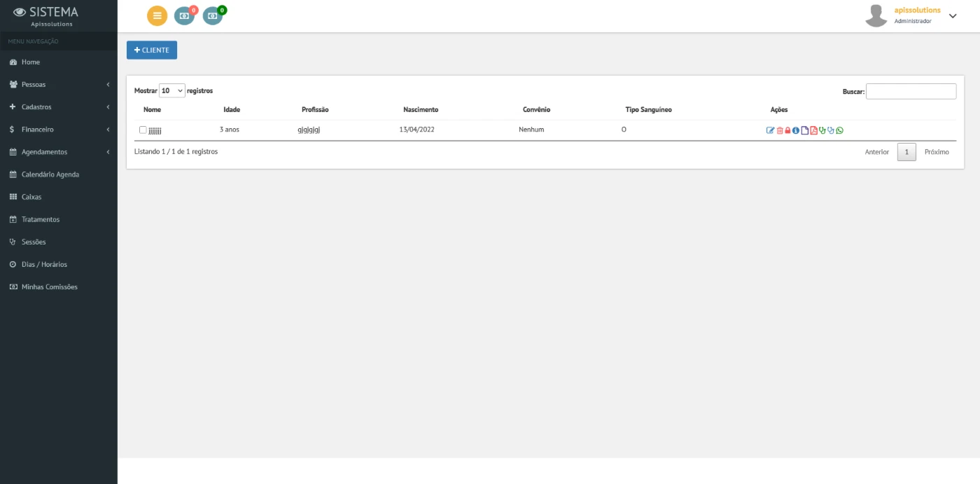Click the Buscar search input field
This screenshot has width=980, height=484.
[911, 91]
